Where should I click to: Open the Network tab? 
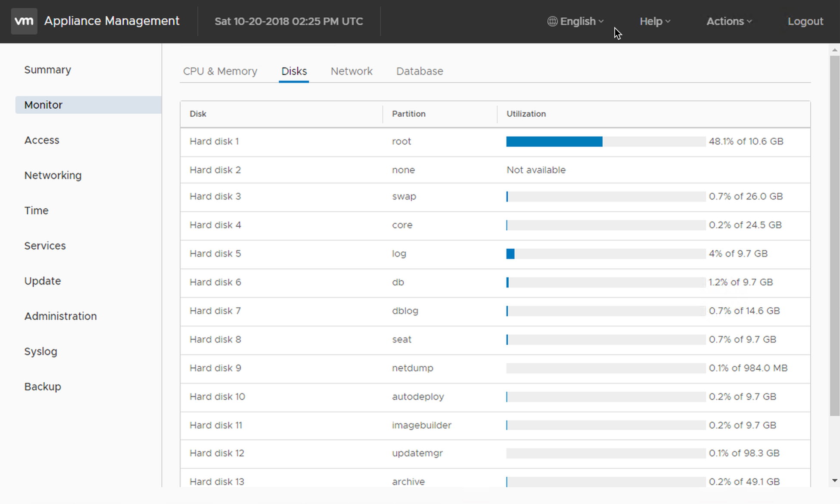pos(352,71)
